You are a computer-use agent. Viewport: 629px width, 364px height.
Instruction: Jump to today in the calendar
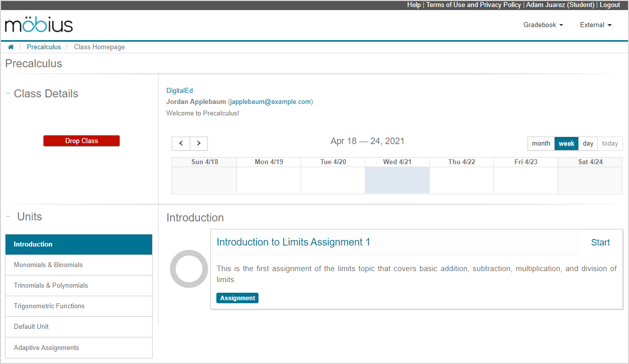[x=609, y=143]
